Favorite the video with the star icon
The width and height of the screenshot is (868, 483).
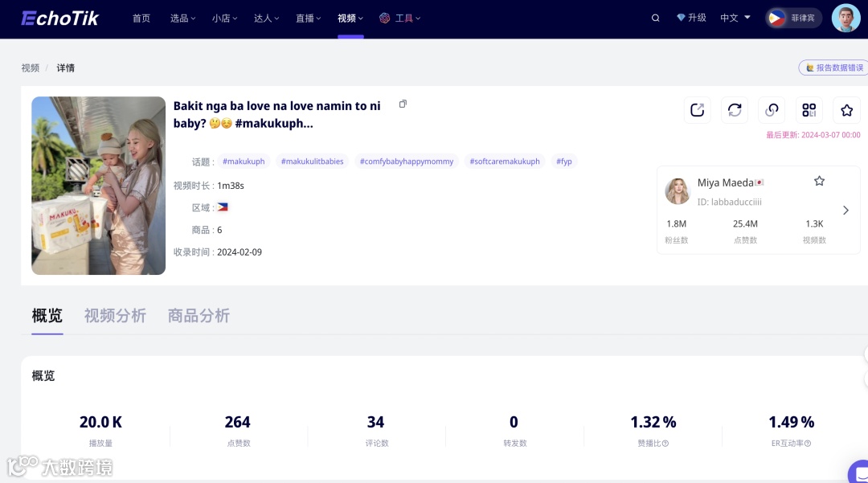click(846, 110)
